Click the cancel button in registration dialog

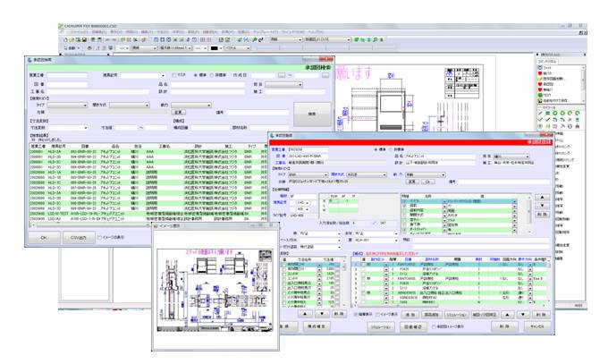pyautogui.click(x=537, y=326)
